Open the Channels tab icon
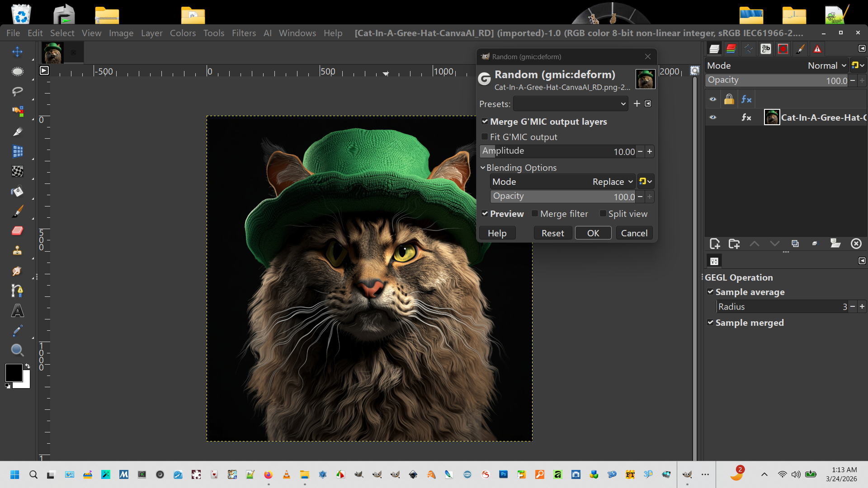868x488 pixels. [x=731, y=49]
